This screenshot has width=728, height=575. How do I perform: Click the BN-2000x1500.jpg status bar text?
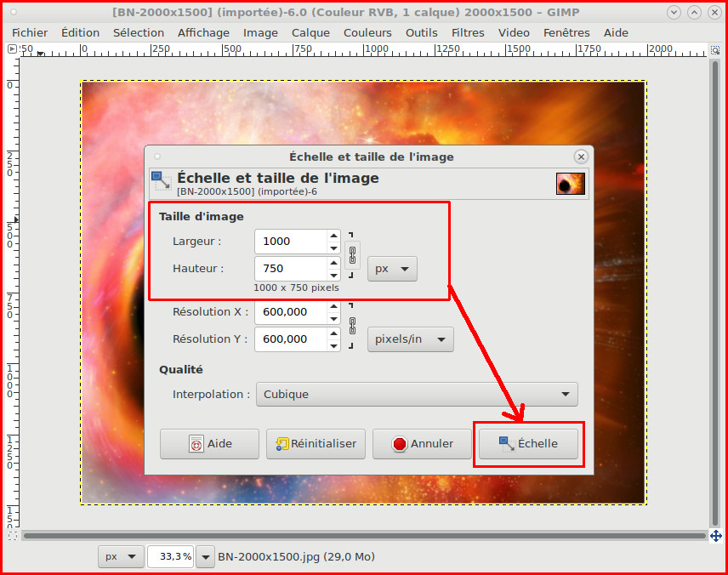click(x=296, y=556)
